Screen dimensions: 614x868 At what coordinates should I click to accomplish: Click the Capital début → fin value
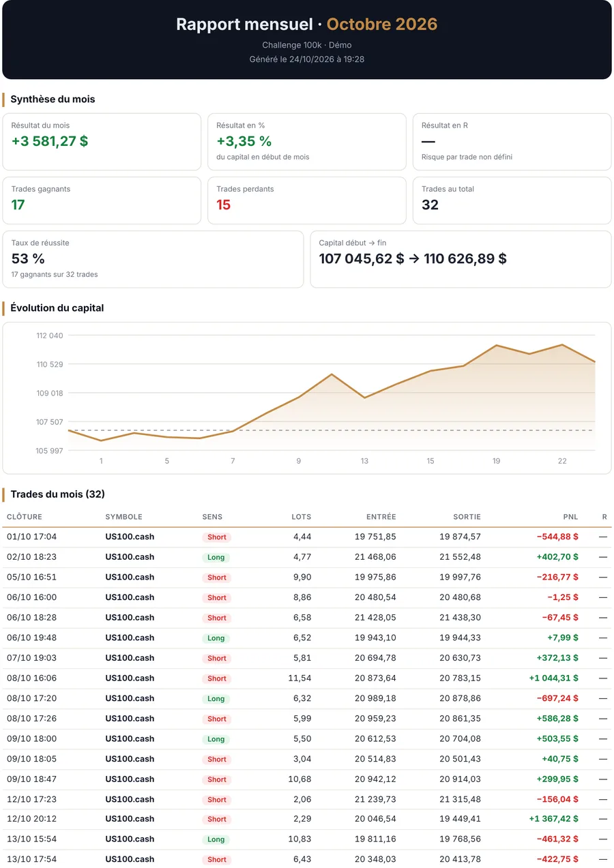[x=413, y=258]
